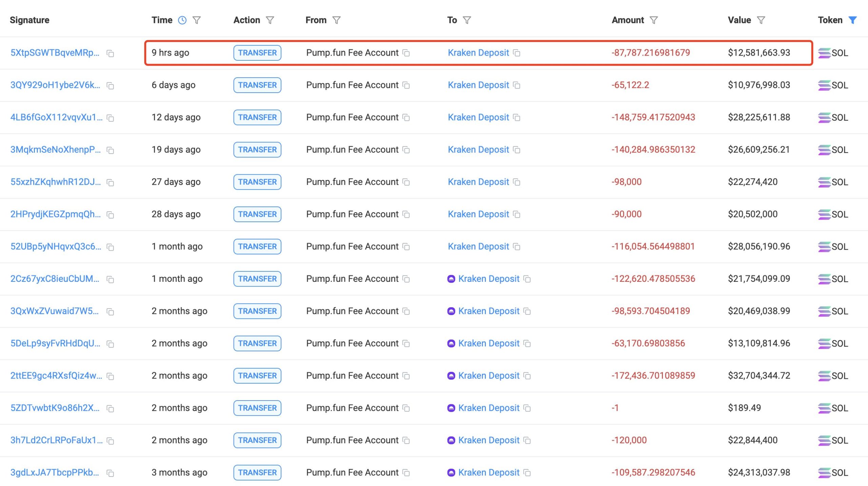This screenshot has width=868, height=486.
Task: Copy signature 5XtpSGWTBqveMRp
Action: click(110, 54)
